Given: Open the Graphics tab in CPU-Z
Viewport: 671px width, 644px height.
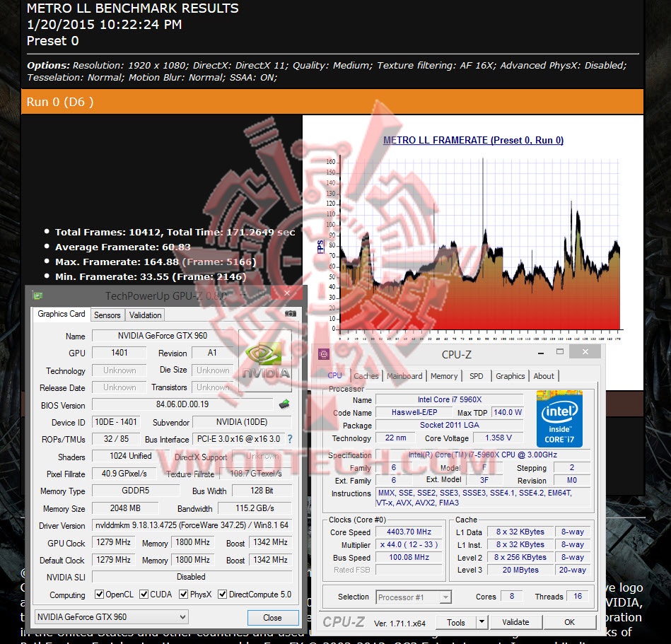Looking at the screenshot, I should pyautogui.click(x=510, y=375).
